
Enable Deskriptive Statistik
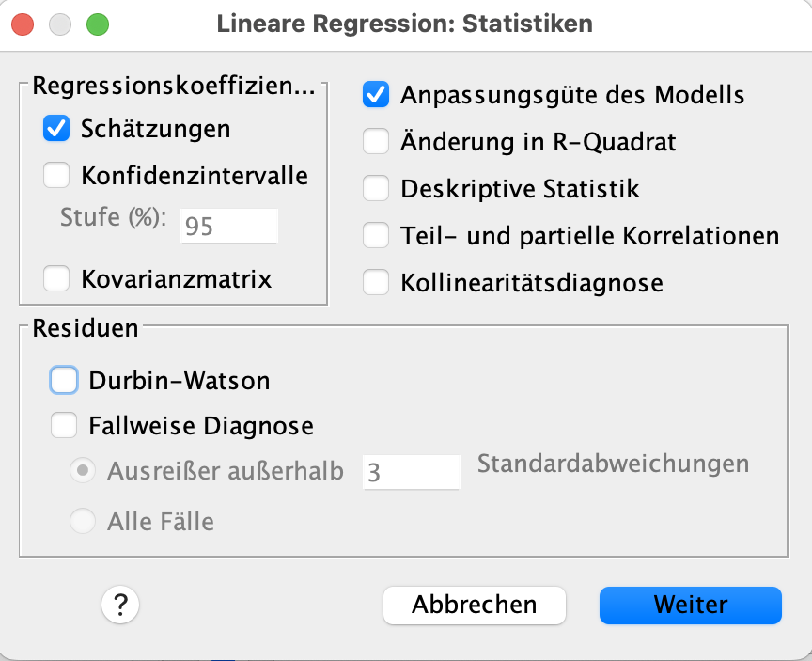pyautogui.click(x=375, y=188)
